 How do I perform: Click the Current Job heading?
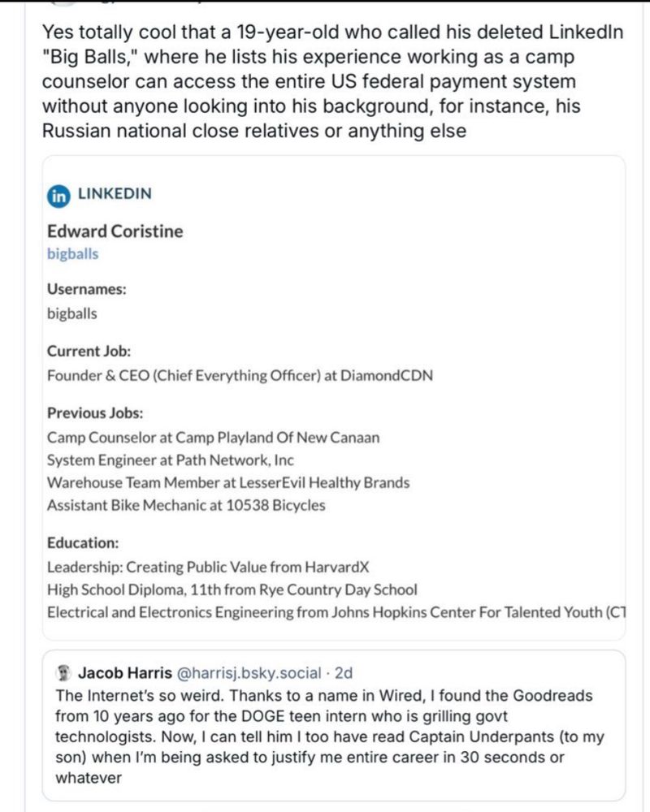[x=89, y=351]
